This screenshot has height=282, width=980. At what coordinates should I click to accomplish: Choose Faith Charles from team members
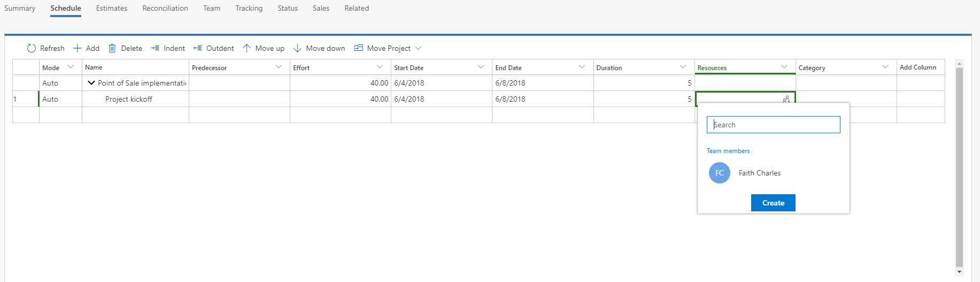click(x=760, y=173)
